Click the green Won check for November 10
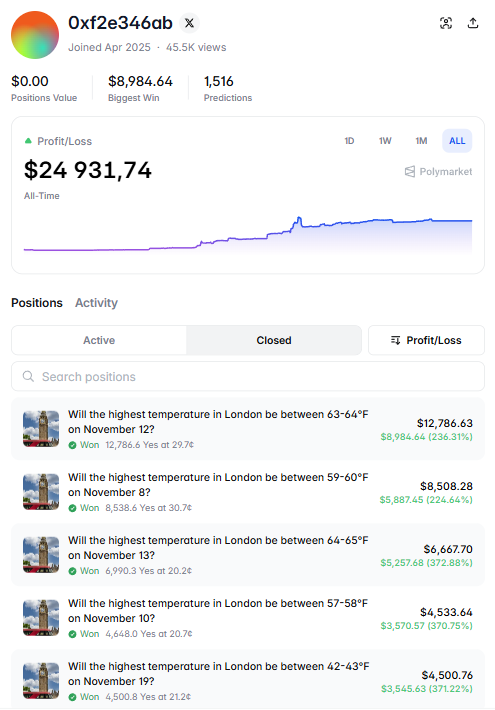Screen dimensions: 495x710 click(x=72, y=634)
